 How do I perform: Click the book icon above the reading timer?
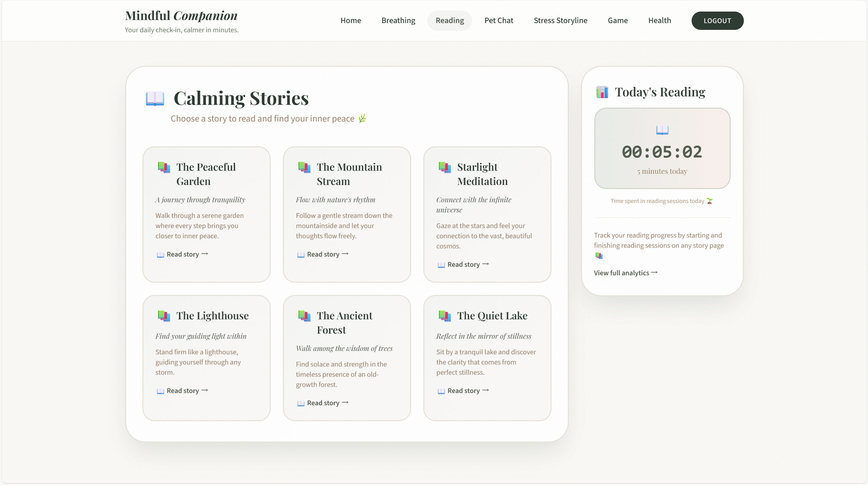point(662,130)
